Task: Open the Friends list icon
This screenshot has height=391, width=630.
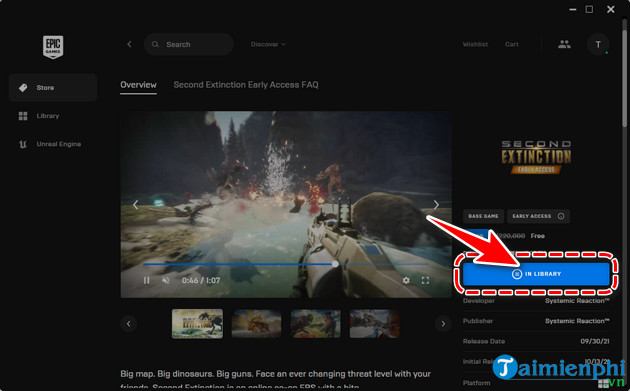Action: pyautogui.click(x=564, y=44)
